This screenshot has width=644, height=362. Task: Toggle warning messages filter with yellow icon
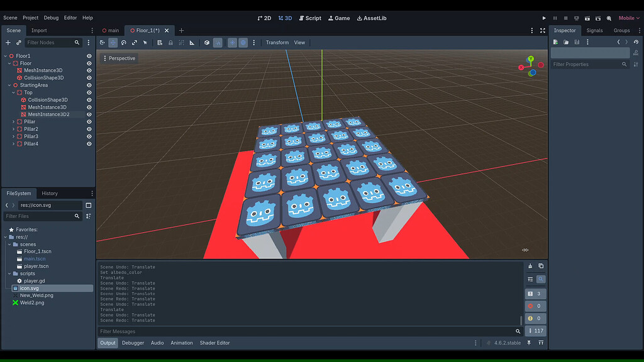click(x=535, y=319)
